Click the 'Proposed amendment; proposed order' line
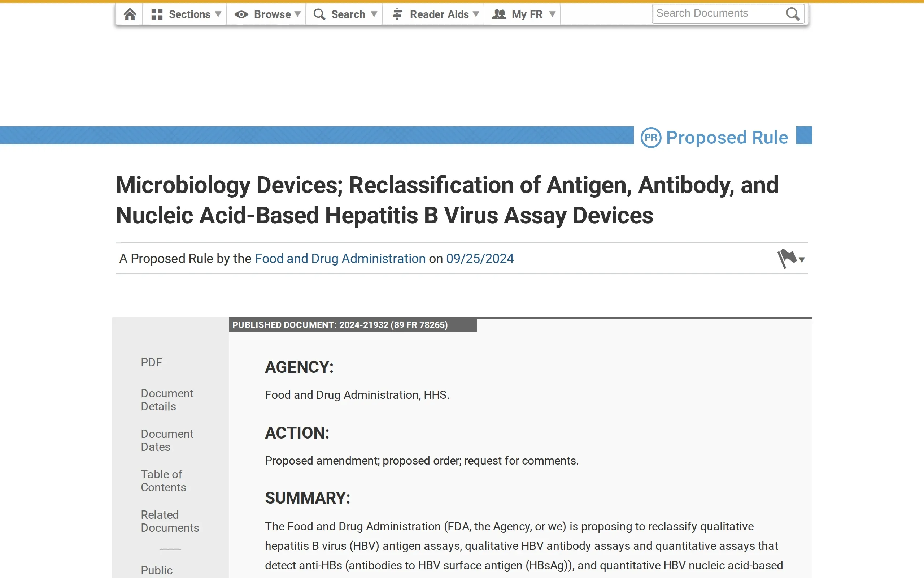 (422, 460)
